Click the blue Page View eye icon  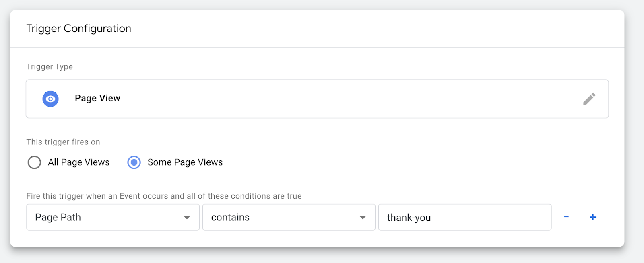tap(51, 99)
